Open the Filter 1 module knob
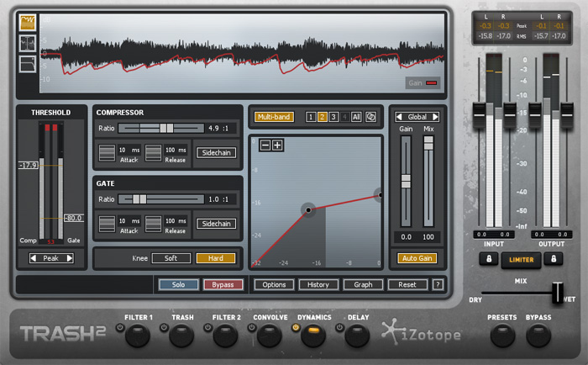588x365 pixels. [x=138, y=336]
